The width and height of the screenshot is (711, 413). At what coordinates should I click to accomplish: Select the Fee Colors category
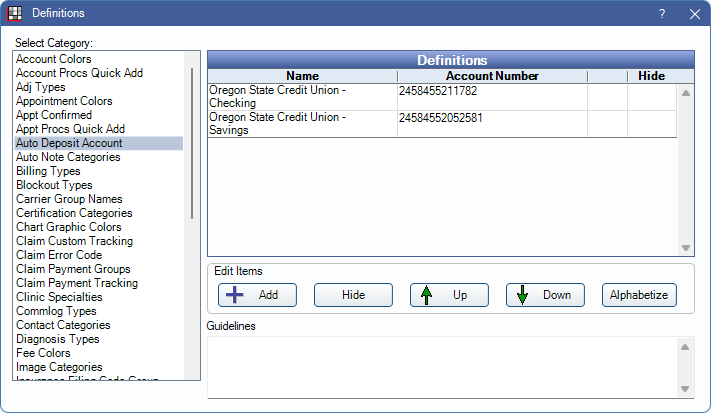[x=43, y=353]
